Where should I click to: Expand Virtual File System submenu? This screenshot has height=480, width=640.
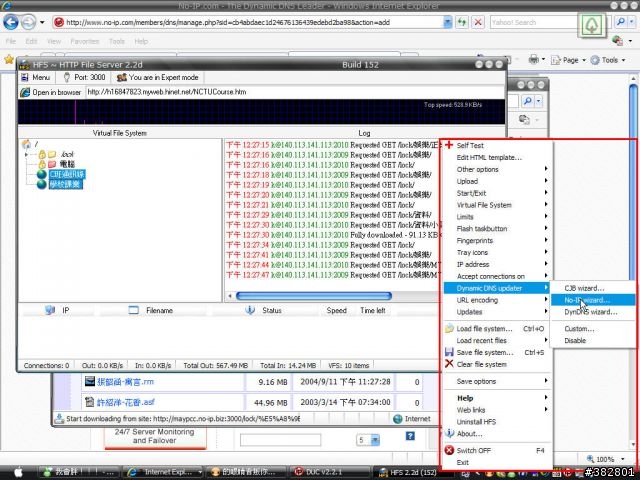click(497, 205)
